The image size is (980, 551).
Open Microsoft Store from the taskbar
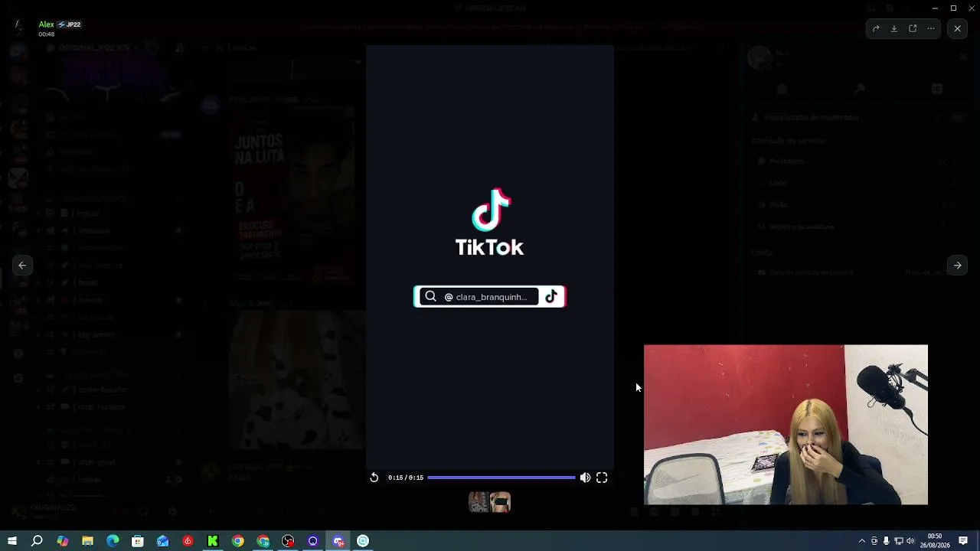coord(138,541)
